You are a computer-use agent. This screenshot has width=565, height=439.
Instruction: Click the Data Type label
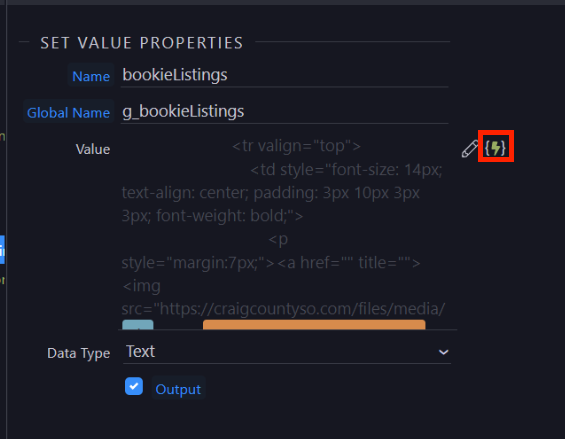pos(79,353)
